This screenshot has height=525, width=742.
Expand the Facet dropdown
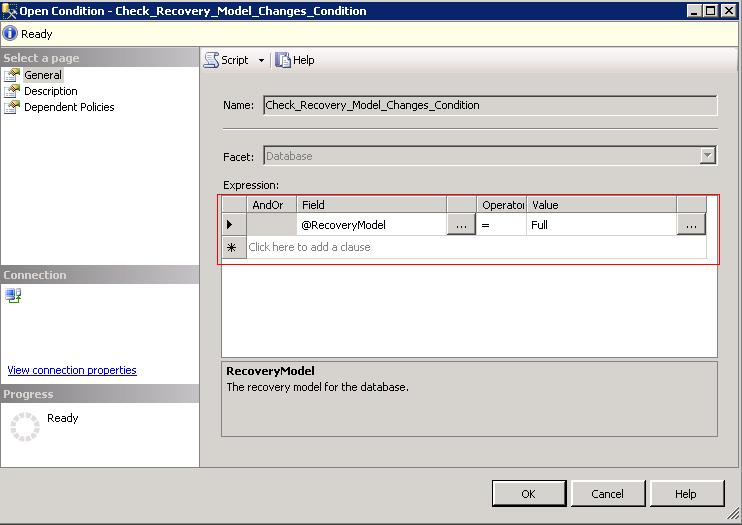click(708, 156)
